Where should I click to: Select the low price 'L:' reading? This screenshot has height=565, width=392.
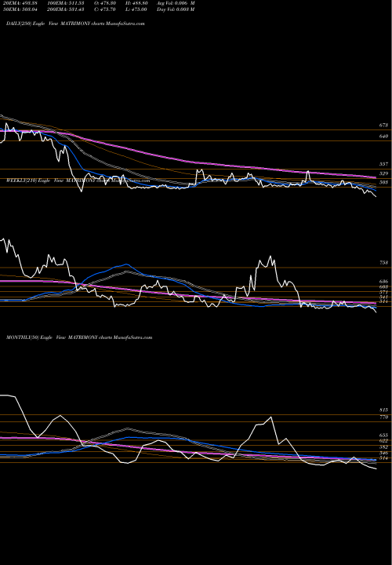pyautogui.click(x=136, y=9)
